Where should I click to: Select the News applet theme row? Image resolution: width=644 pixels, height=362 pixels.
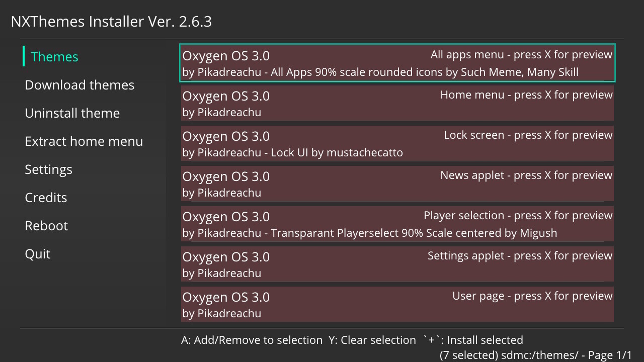[x=397, y=184]
